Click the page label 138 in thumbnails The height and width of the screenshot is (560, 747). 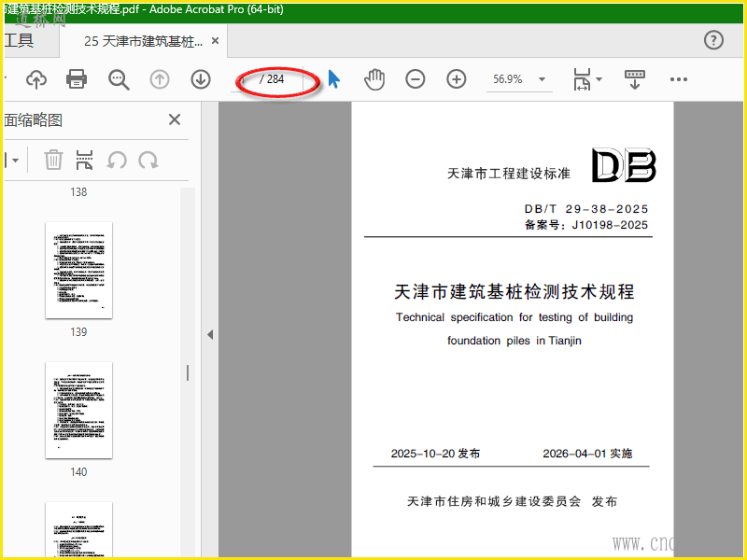tap(78, 192)
